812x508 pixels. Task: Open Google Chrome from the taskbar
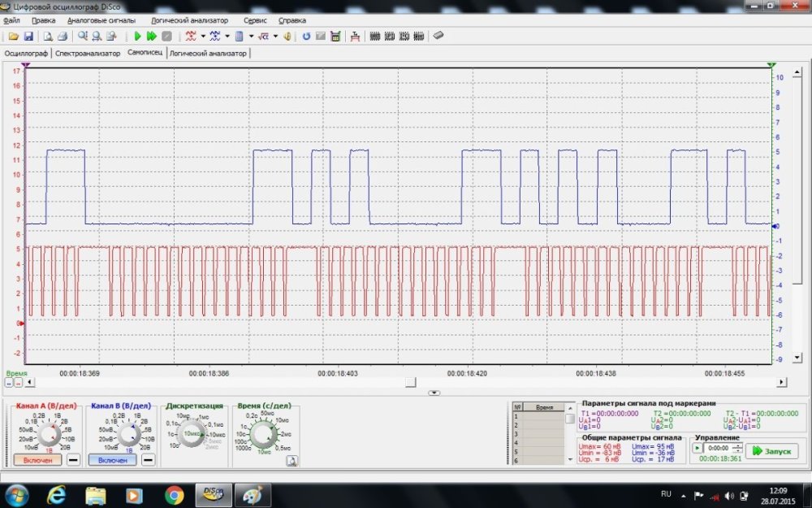tap(175, 494)
